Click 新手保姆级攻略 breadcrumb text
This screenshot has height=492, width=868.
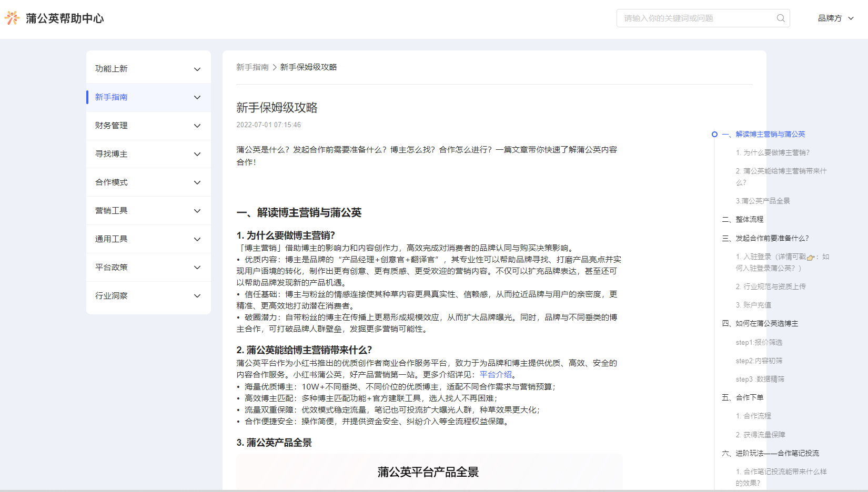point(308,67)
